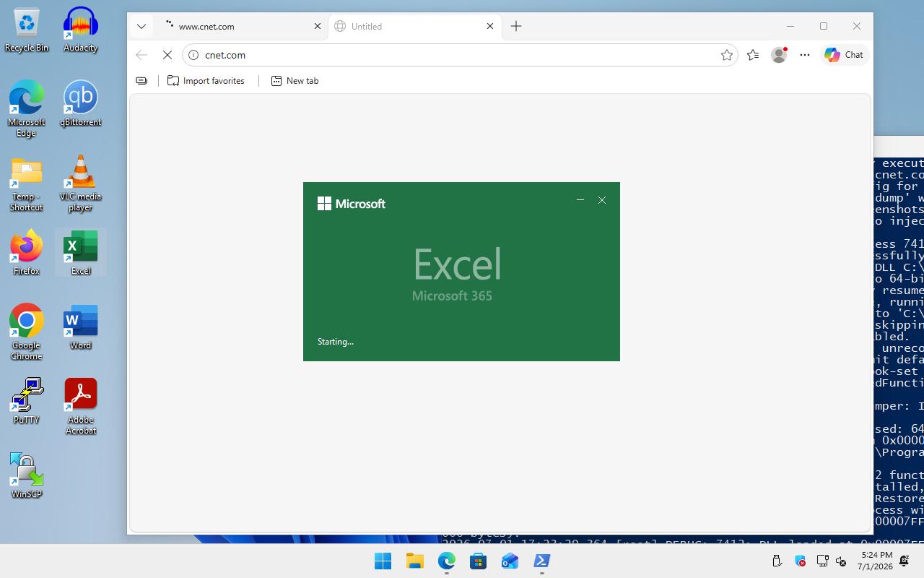Open the security alert tray icon

coord(800,561)
